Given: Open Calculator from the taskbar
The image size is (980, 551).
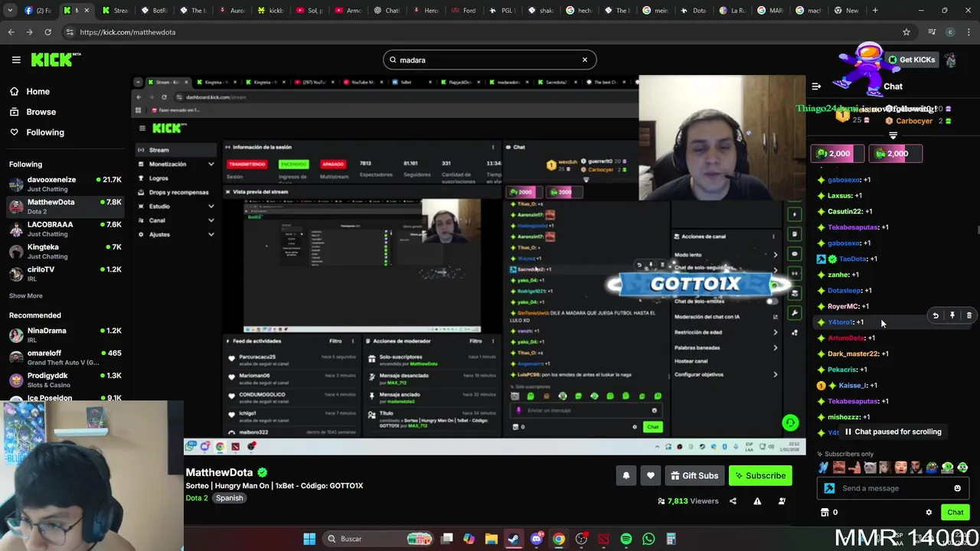Looking at the screenshot, I should point(671,539).
